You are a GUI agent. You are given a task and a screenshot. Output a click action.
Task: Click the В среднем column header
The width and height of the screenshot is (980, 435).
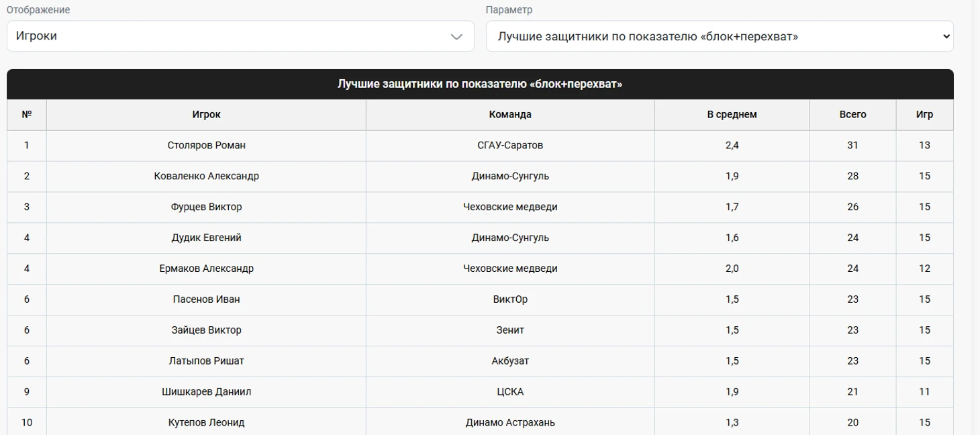732,115
